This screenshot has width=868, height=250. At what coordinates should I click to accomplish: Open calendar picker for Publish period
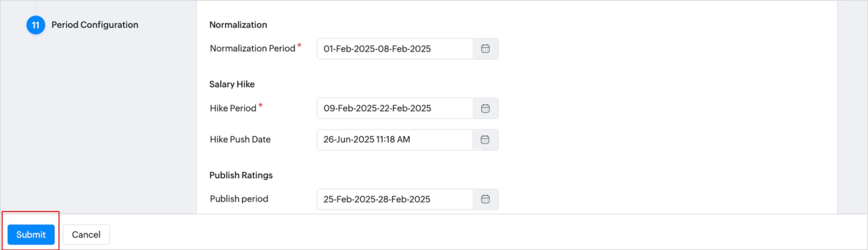[485, 199]
